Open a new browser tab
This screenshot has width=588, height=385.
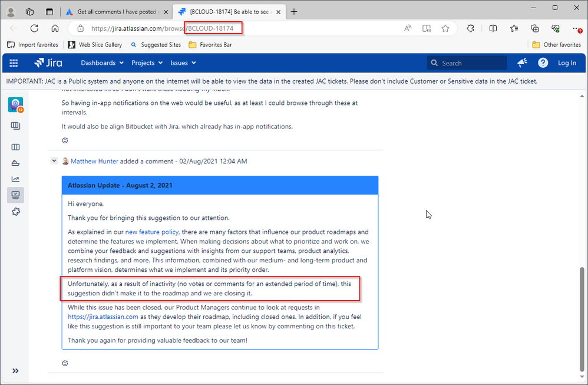tap(294, 12)
